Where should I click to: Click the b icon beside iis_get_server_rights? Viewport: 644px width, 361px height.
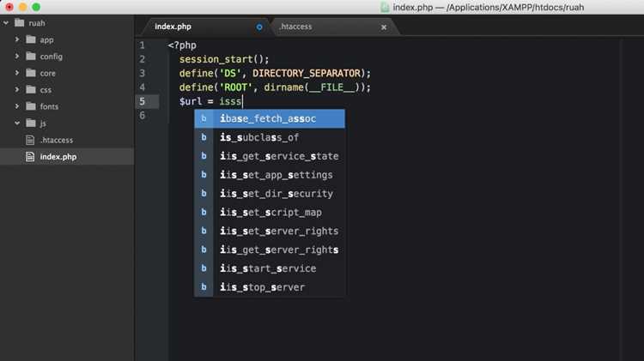(x=204, y=250)
